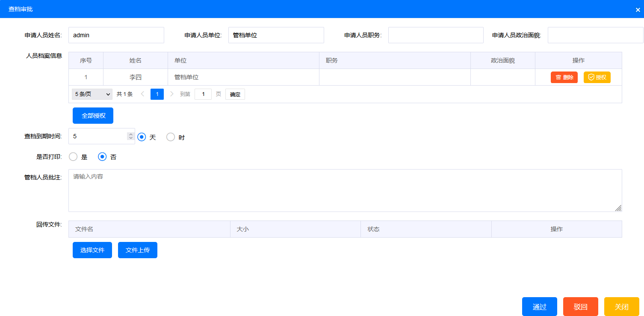Image resolution: width=644 pixels, height=316 pixels.
Task: Close the 查档审批 dialog with X
Action: [x=638, y=9]
